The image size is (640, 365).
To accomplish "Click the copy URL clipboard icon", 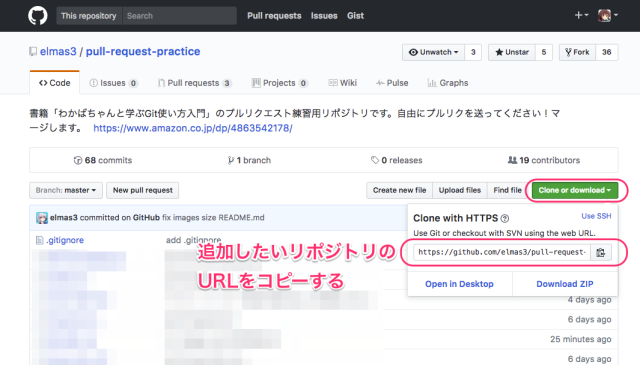I will 600,252.
